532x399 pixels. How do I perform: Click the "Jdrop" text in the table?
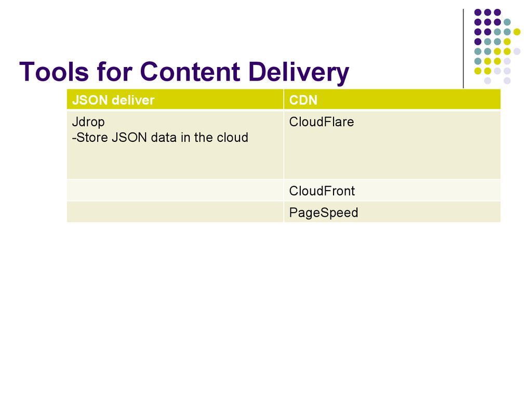(88, 122)
